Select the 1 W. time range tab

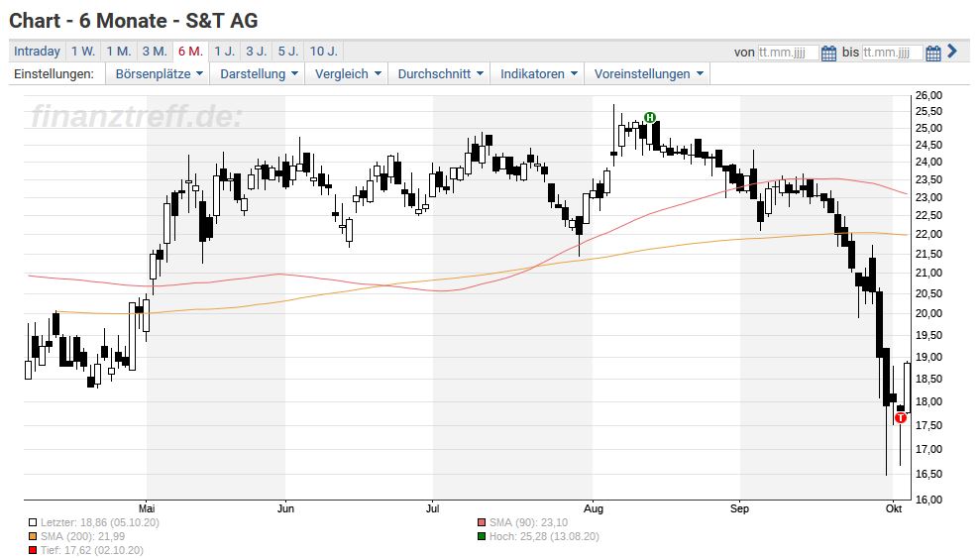(x=82, y=52)
